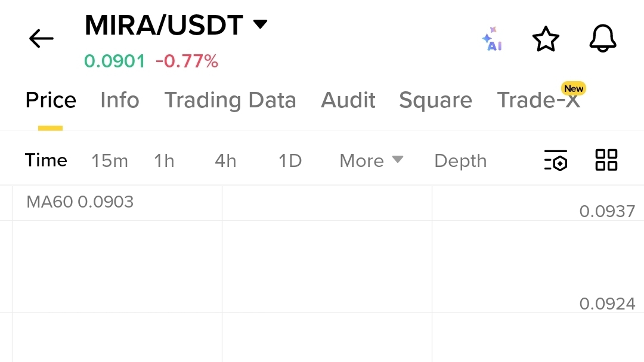Switch to the Info tab
Screen dimensions: 644x362
pyautogui.click(x=119, y=100)
